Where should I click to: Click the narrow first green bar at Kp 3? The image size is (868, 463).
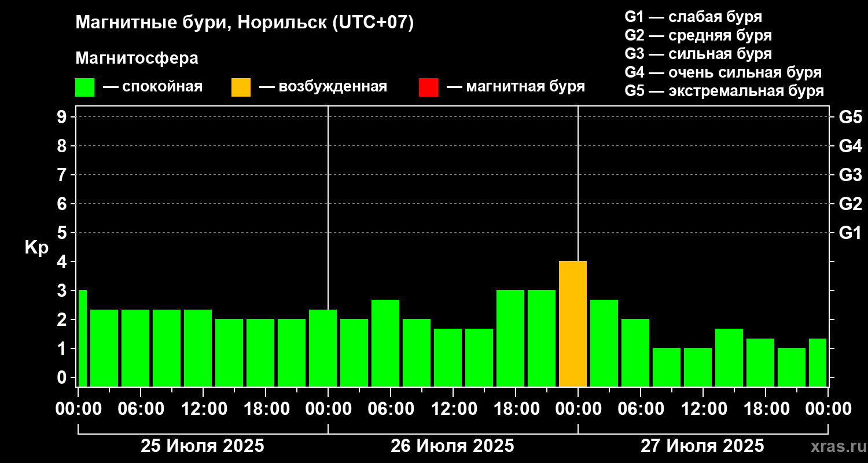click(x=82, y=339)
